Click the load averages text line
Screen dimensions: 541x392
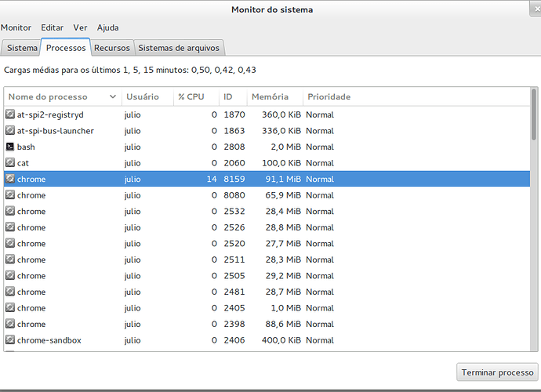click(x=129, y=70)
